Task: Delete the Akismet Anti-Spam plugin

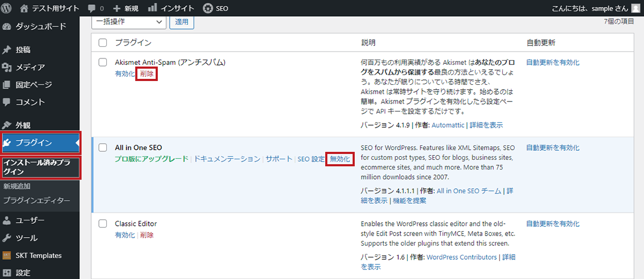Action: tap(147, 74)
